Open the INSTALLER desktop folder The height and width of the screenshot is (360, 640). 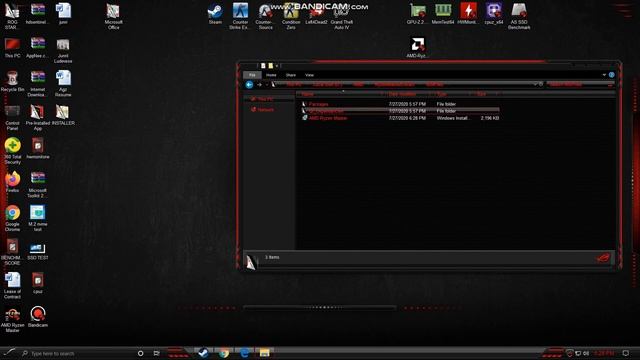coord(63,115)
